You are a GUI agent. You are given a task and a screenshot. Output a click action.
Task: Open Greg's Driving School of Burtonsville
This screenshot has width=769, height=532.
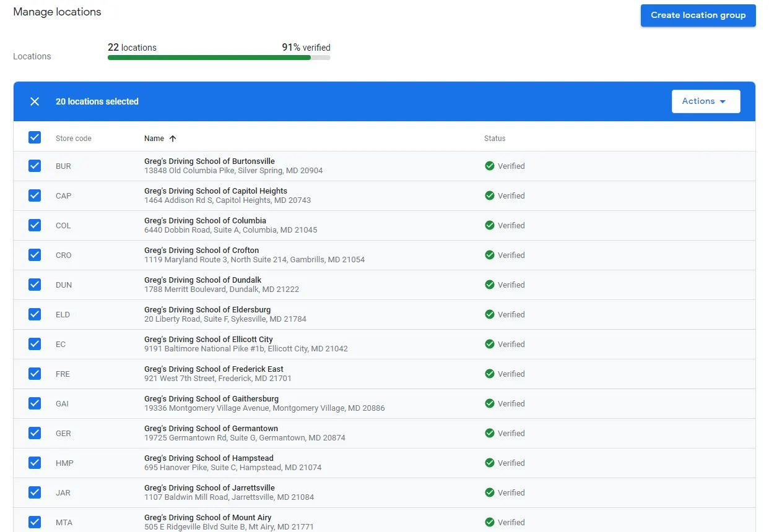click(209, 161)
